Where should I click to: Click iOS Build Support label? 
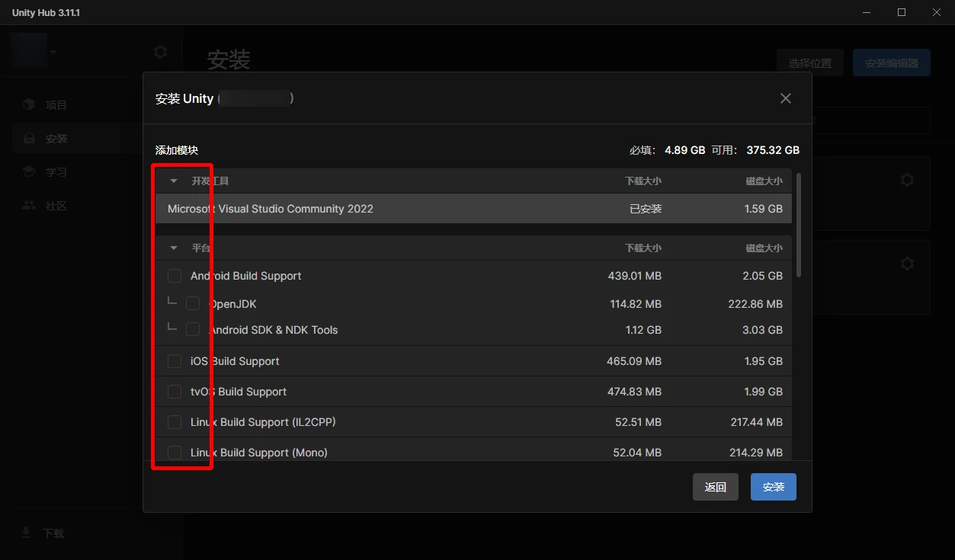pos(235,361)
